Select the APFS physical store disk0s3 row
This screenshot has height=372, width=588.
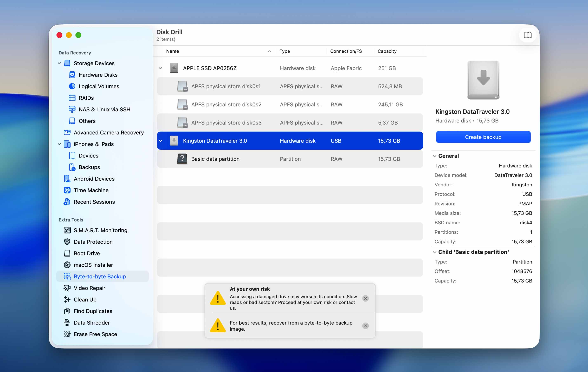290,122
